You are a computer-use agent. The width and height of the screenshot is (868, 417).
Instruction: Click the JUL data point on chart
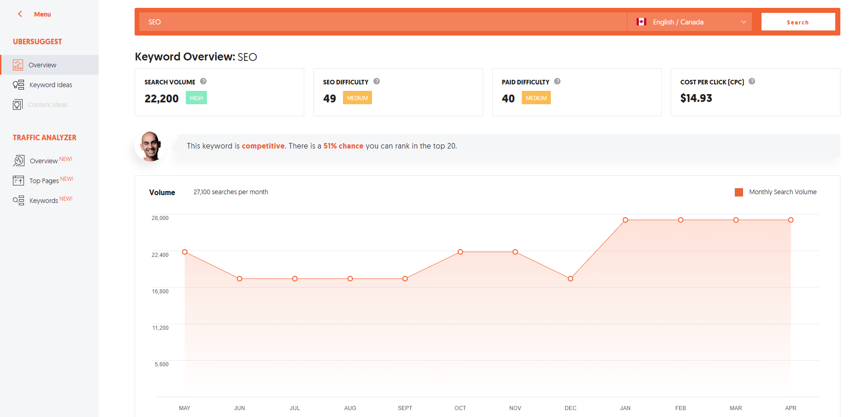tap(295, 279)
